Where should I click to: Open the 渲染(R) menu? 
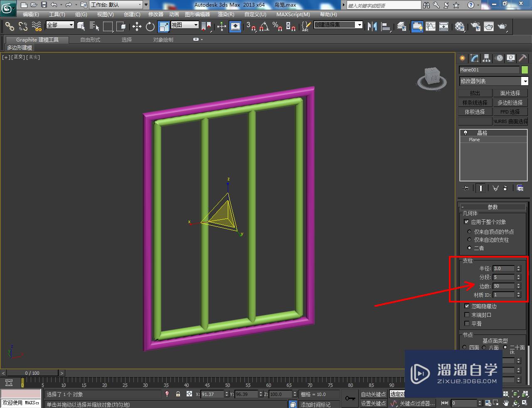226,14
